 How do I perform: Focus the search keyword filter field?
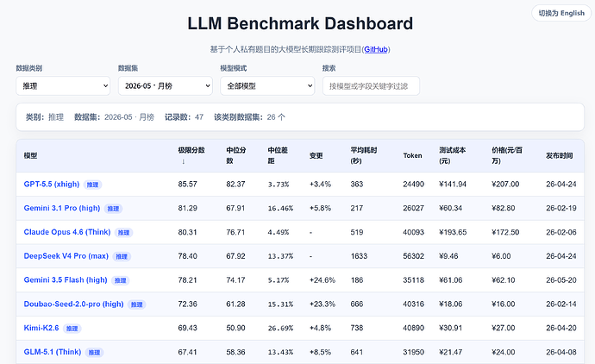coord(371,85)
